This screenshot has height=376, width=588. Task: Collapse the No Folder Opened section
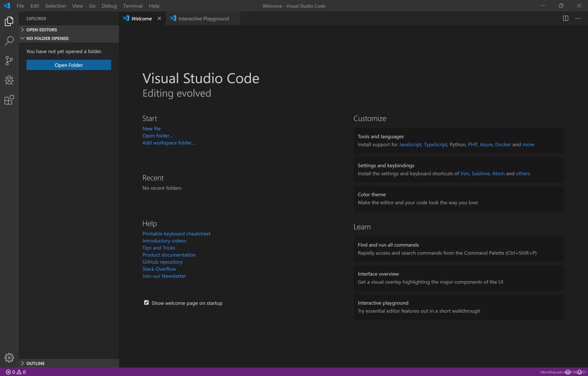coord(47,38)
